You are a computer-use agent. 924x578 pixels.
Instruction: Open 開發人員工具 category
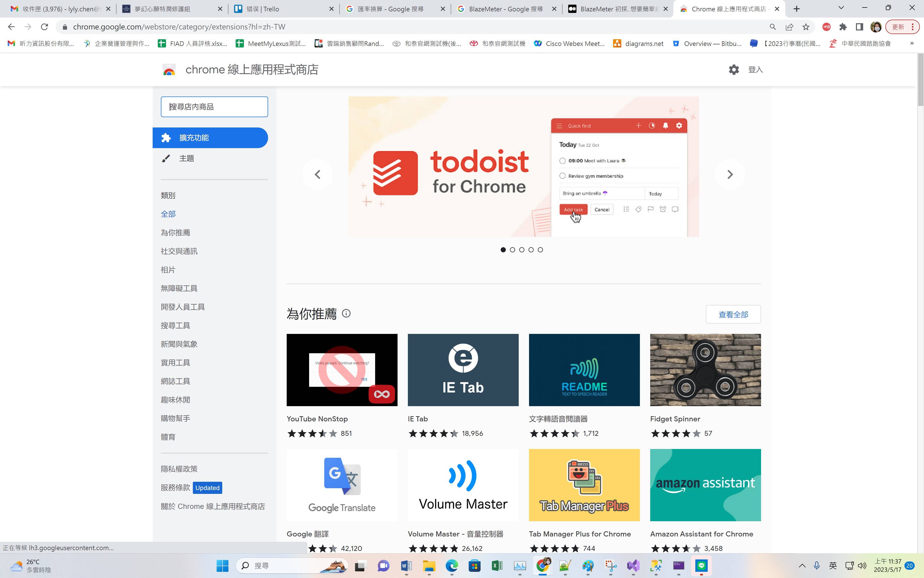pyautogui.click(x=183, y=307)
